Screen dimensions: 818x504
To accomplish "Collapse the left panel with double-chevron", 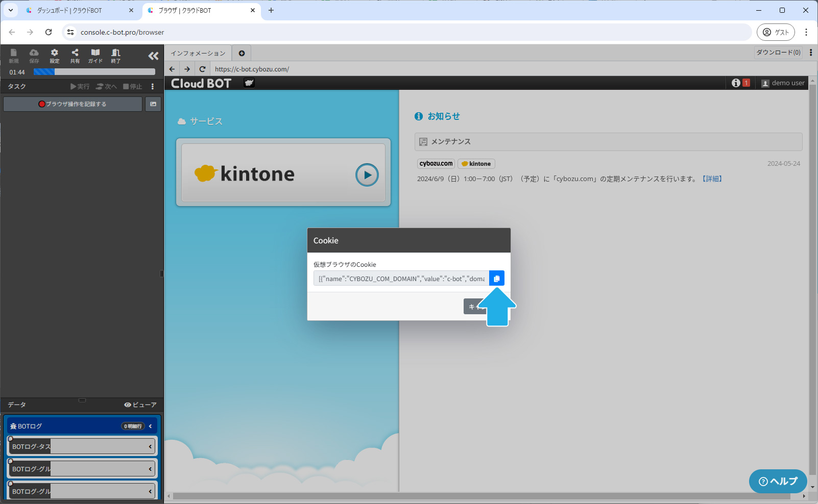I will (x=153, y=56).
